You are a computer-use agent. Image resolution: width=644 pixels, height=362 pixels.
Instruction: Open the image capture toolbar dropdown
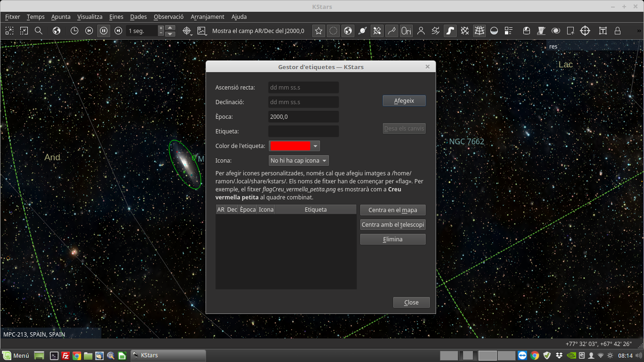pos(202,31)
